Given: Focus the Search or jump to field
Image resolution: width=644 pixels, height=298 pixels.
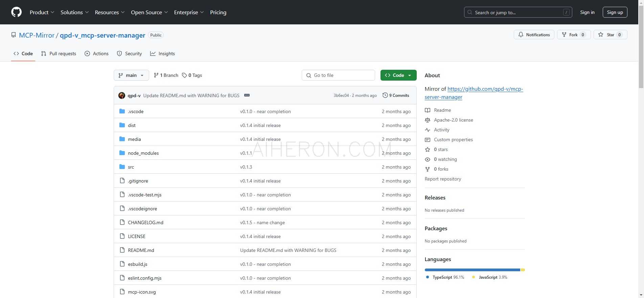Looking at the screenshot, I should click(518, 12).
